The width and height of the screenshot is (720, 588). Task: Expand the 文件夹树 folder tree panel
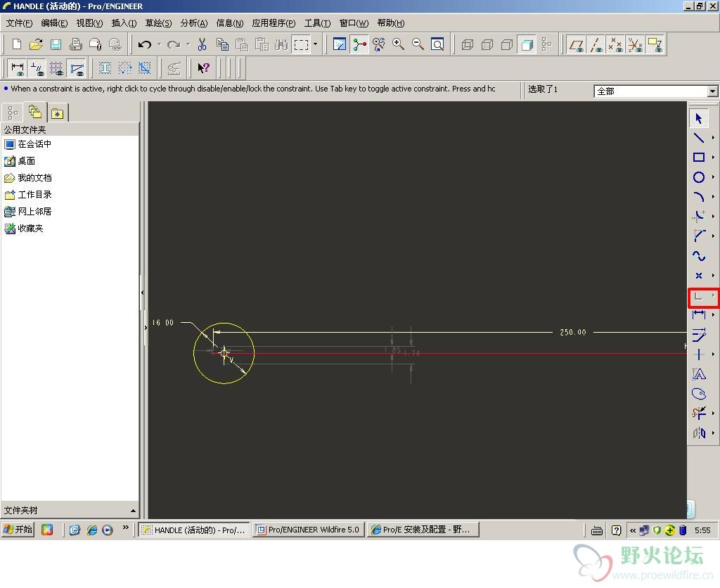133,511
